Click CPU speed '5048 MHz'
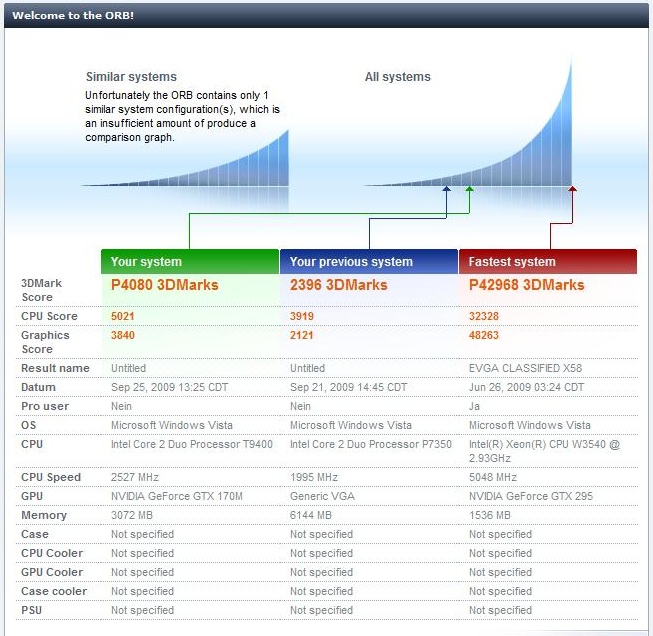Screen dimensions: 653x636 (493, 477)
